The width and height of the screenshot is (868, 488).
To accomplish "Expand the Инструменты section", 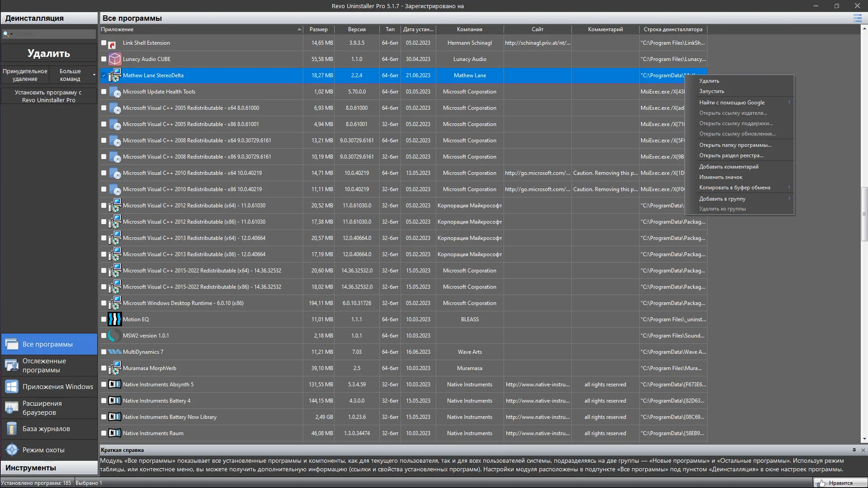I will 49,468.
